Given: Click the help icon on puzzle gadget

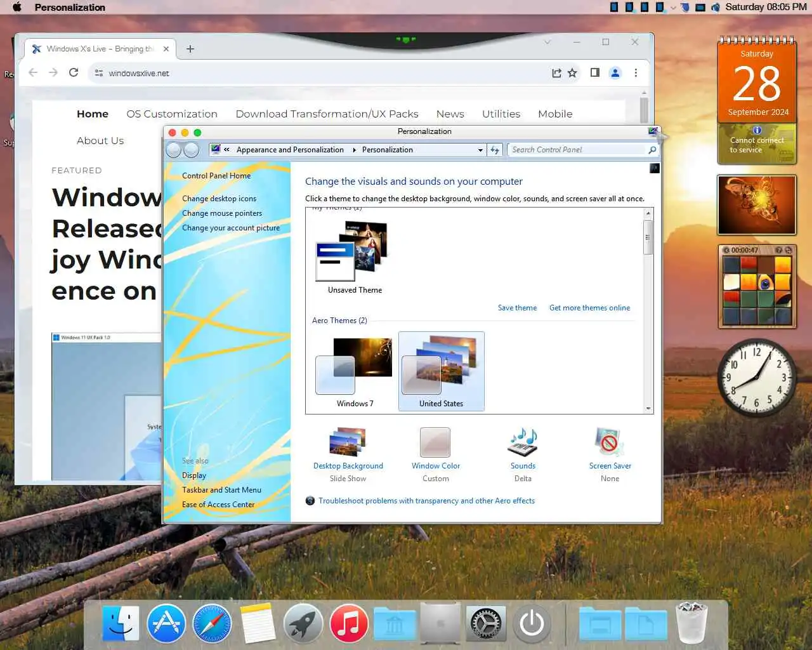Looking at the screenshot, I should point(778,250).
